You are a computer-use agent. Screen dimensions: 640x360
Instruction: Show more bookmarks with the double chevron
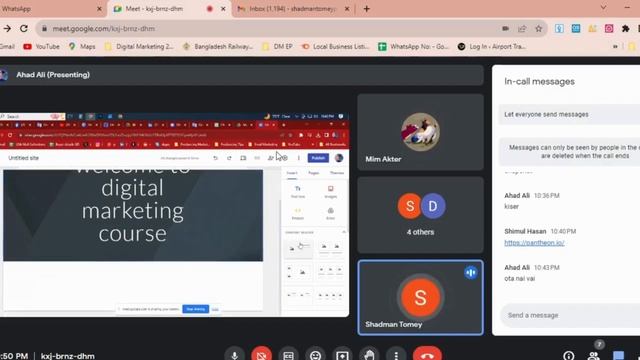pyautogui.click(x=615, y=47)
